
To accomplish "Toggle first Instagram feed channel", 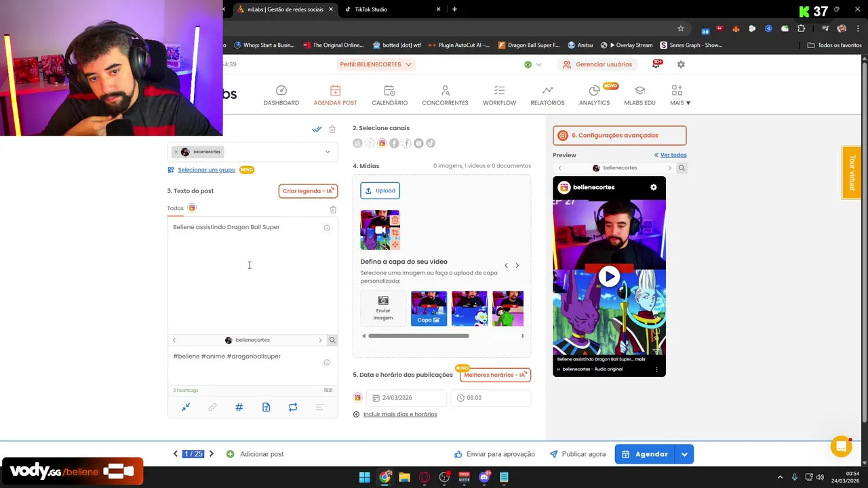I will coord(357,143).
